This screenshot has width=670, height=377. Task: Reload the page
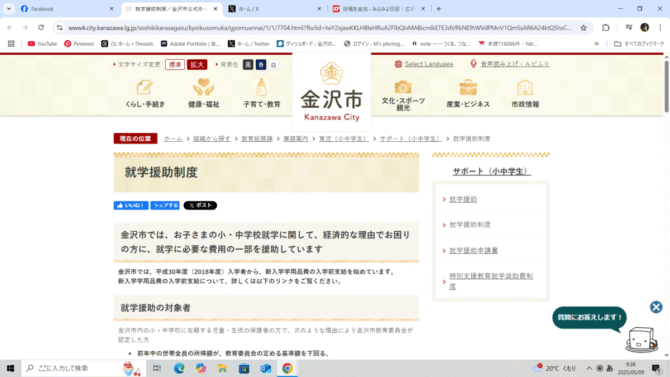41,27
